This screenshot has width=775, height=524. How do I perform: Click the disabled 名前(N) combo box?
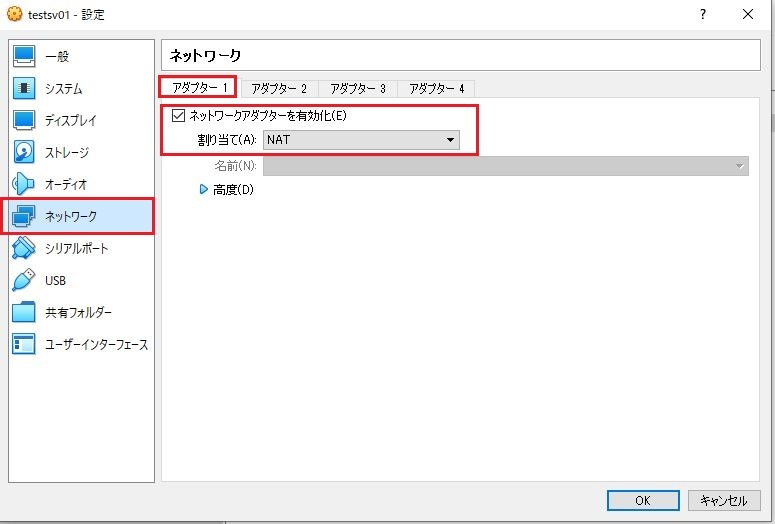[x=506, y=166]
